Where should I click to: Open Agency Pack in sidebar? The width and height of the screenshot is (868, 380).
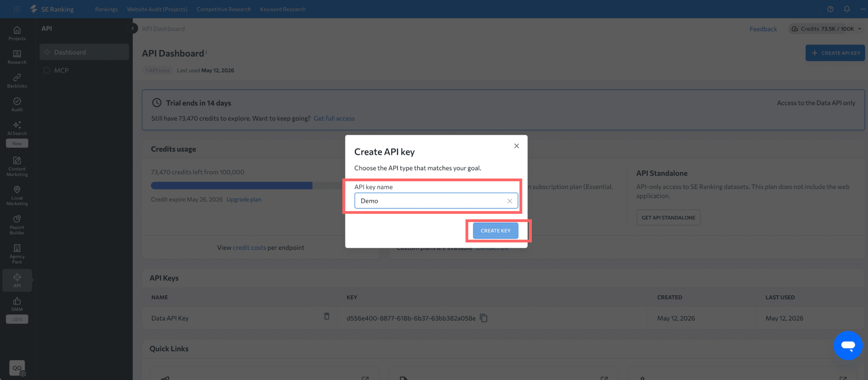tap(17, 254)
